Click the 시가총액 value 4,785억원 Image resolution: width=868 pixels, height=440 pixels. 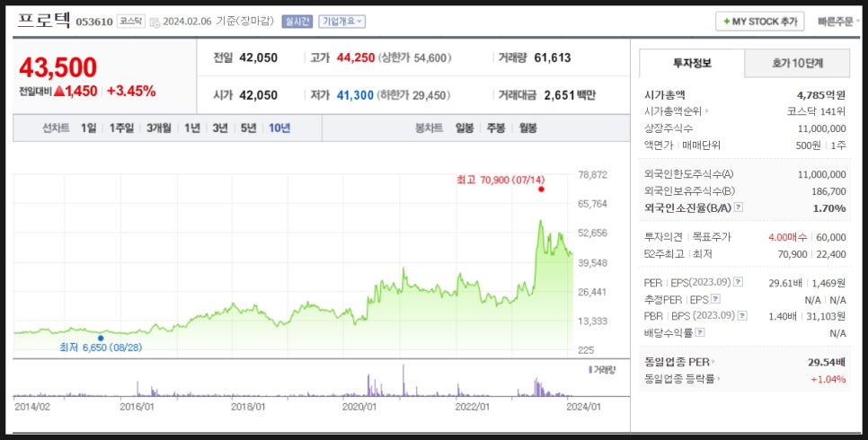[x=821, y=95]
